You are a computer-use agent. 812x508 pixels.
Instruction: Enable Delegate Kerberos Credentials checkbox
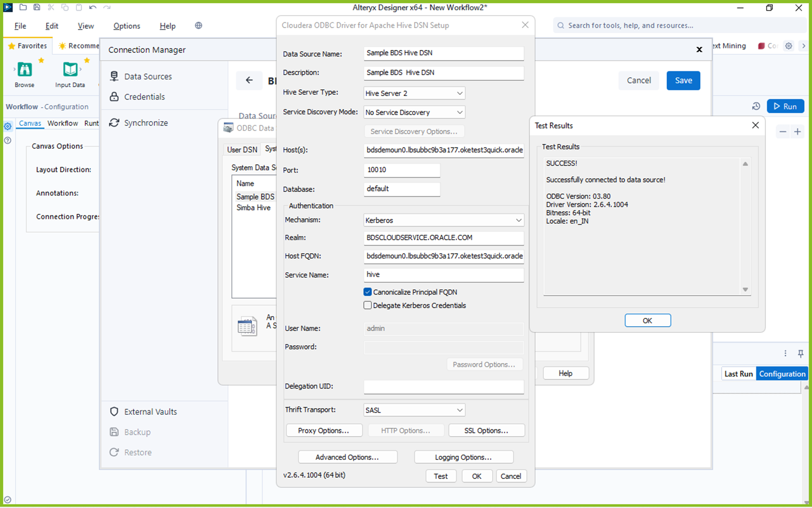(368, 305)
